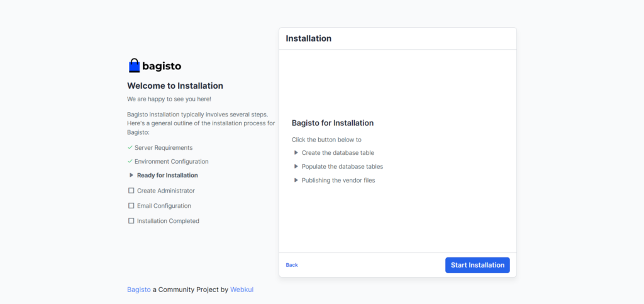
Task: Click the Bagisto for Installation heading
Action: click(333, 123)
